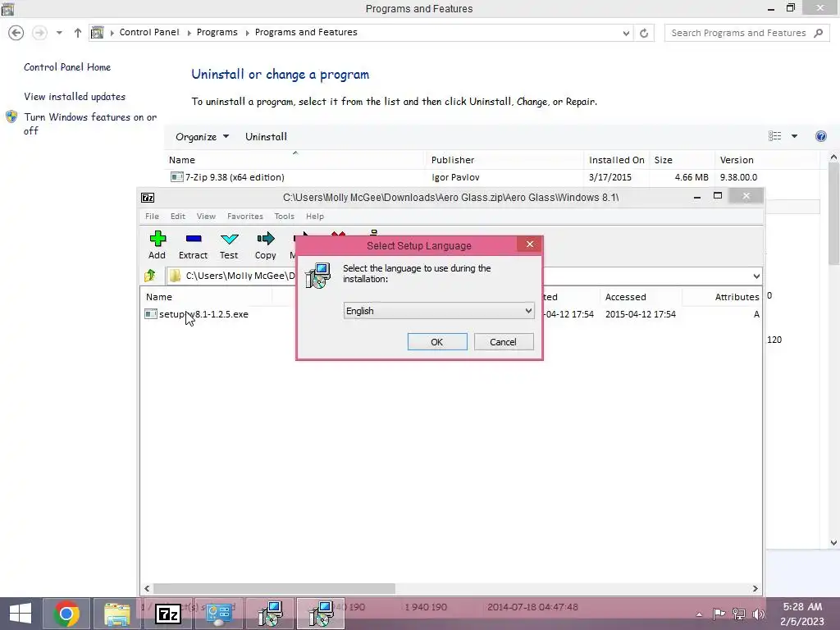Click the Test toolbar icon in 7-Zip
The height and width of the screenshot is (630, 840).
[x=230, y=239]
